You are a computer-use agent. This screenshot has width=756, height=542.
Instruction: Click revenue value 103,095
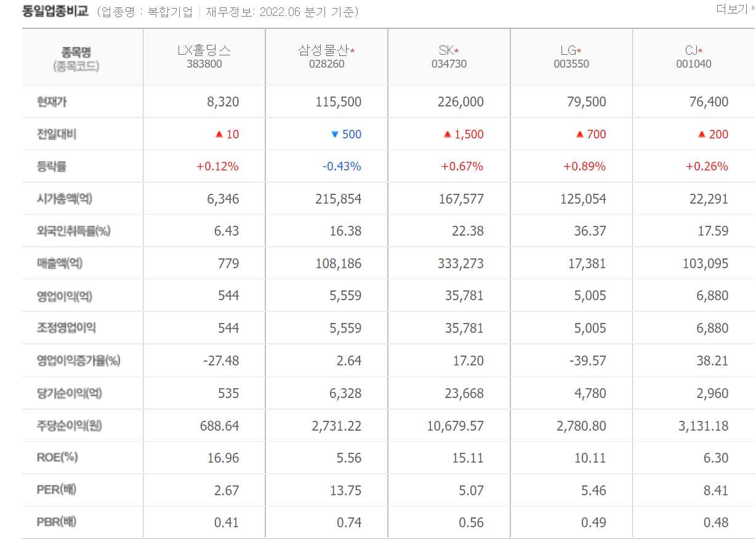(x=706, y=264)
